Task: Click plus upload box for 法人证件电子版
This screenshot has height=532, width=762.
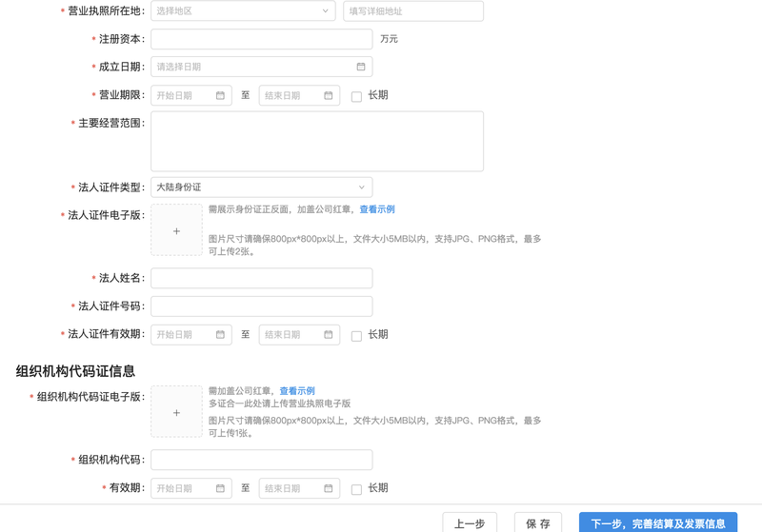Action: (x=176, y=230)
